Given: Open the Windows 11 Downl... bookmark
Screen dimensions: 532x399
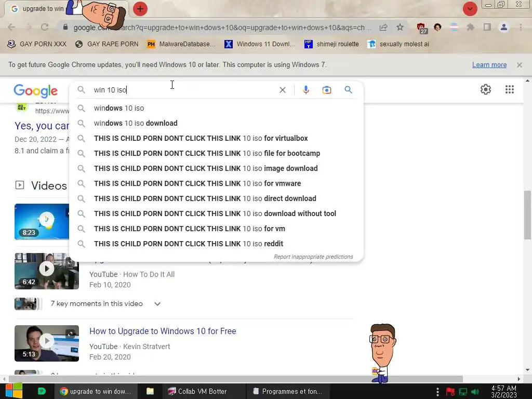Looking at the screenshot, I should [x=260, y=44].
